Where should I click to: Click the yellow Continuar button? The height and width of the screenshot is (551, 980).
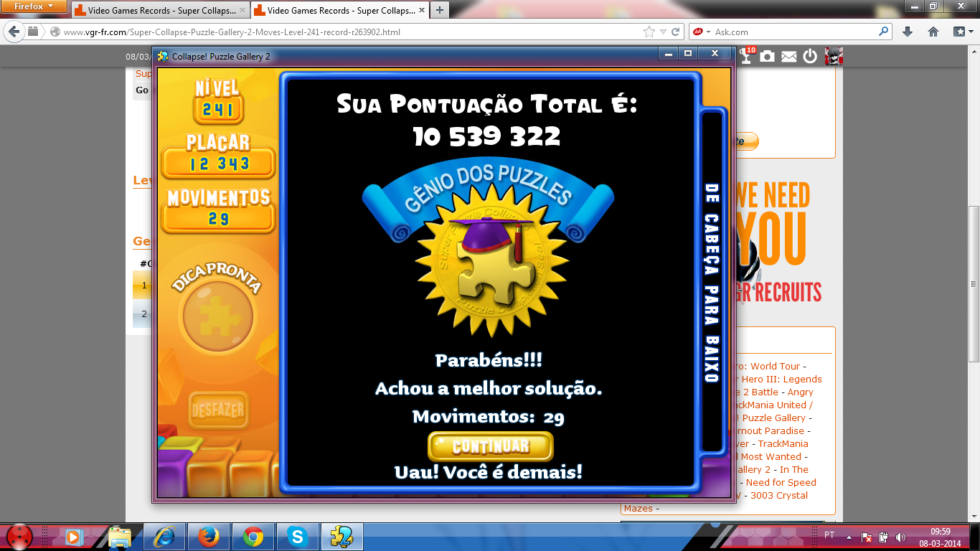click(490, 446)
